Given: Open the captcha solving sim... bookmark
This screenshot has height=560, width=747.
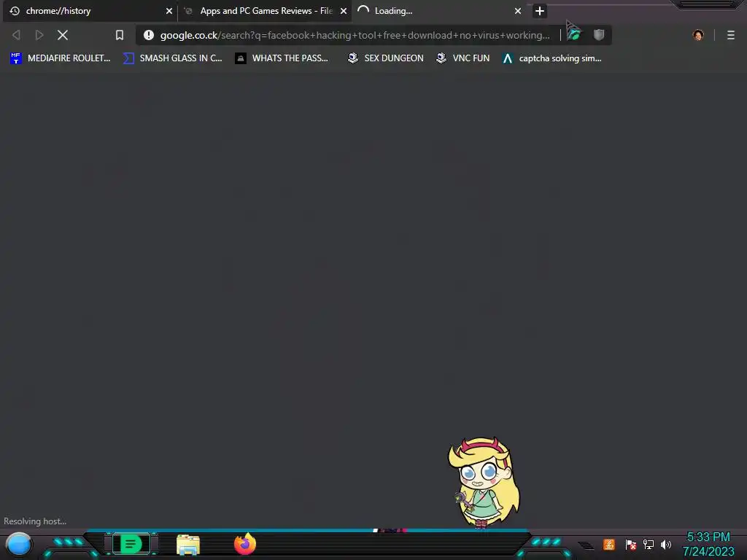Looking at the screenshot, I should tap(552, 58).
